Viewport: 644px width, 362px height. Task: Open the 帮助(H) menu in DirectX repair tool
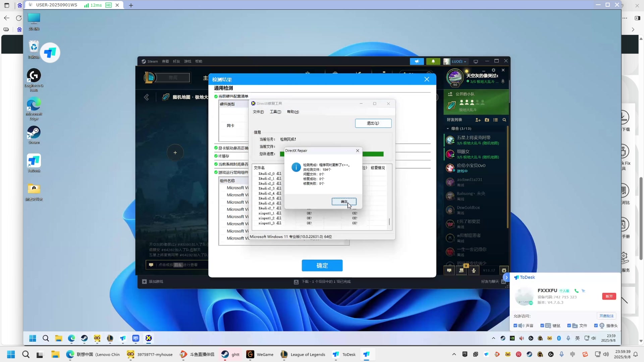coord(293,112)
